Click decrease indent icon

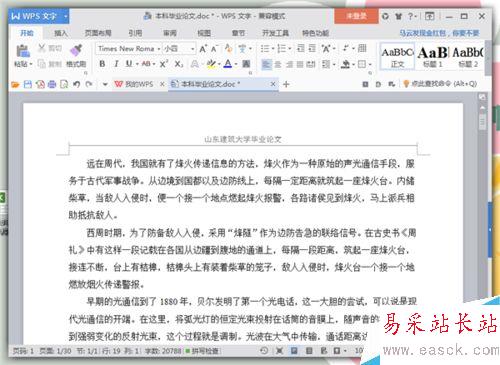click(300, 49)
